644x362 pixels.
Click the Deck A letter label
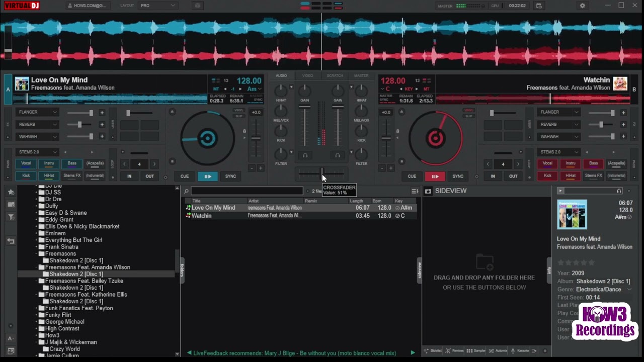pyautogui.click(x=8, y=89)
